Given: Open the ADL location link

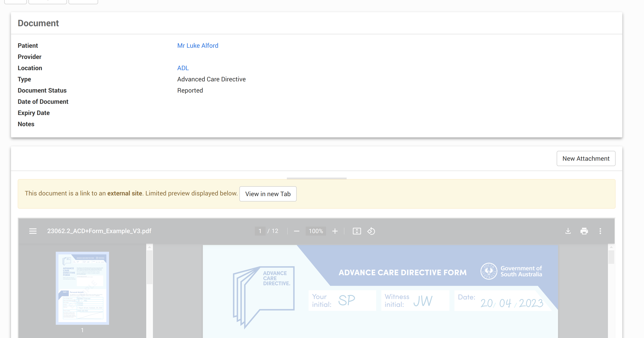Looking at the screenshot, I should coord(183,68).
